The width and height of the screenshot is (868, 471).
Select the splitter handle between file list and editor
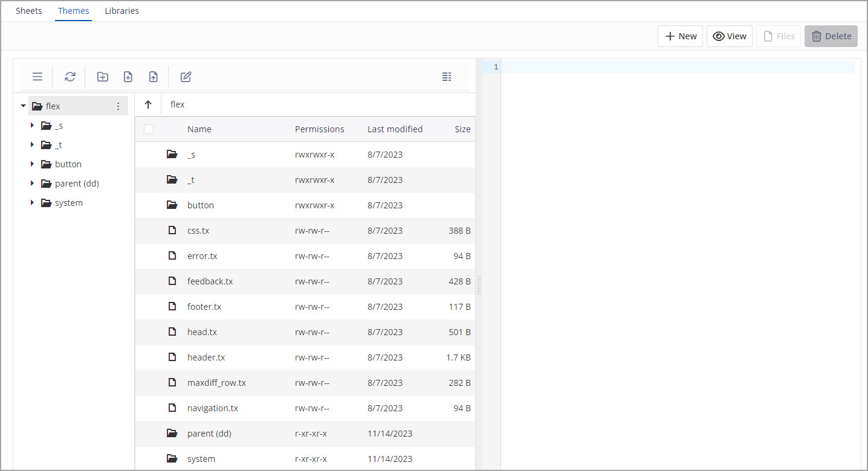click(x=479, y=285)
